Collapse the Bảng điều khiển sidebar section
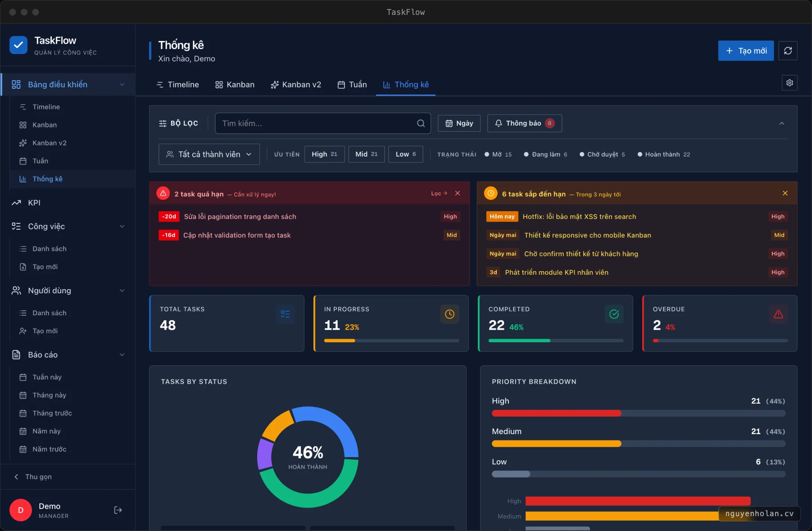 [122, 85]
